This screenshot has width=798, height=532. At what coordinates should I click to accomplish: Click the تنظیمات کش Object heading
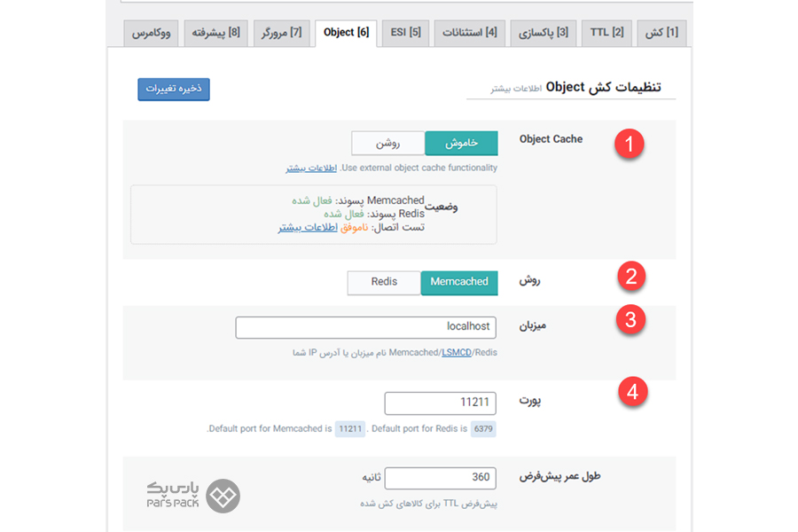click(603, 87)
